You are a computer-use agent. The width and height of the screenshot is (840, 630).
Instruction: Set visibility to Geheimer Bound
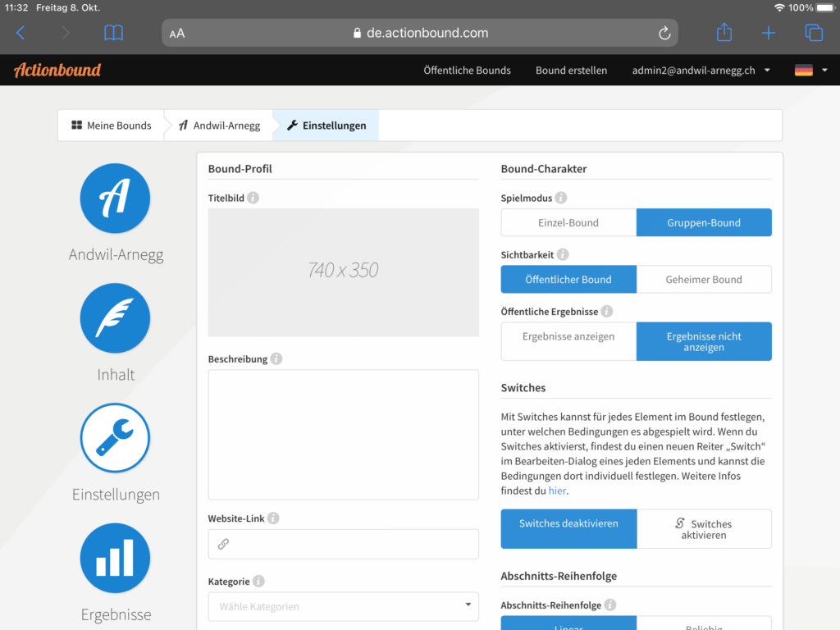704,279
